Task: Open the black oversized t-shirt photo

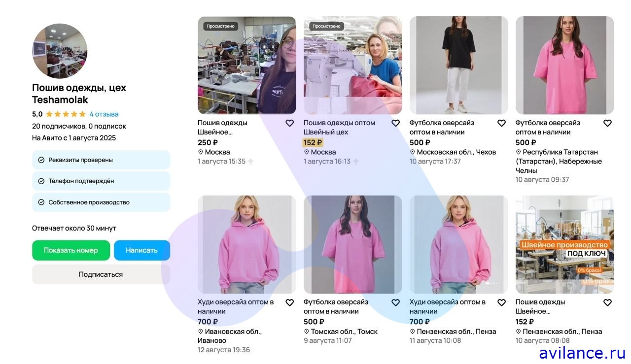Action: [x=458, y=66]
